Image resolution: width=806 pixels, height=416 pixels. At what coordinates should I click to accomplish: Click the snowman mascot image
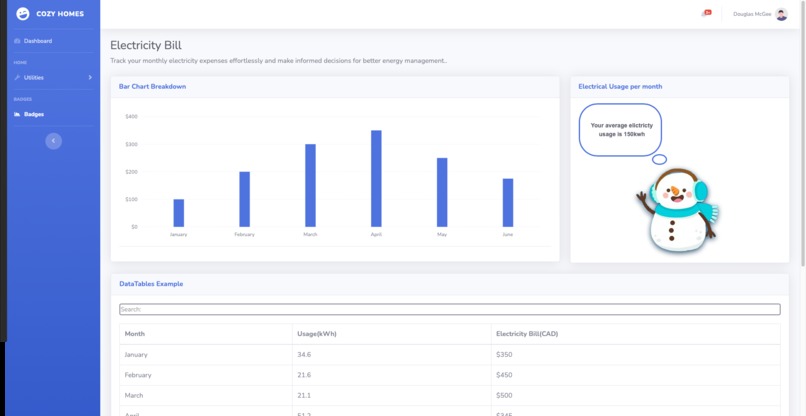677,210
